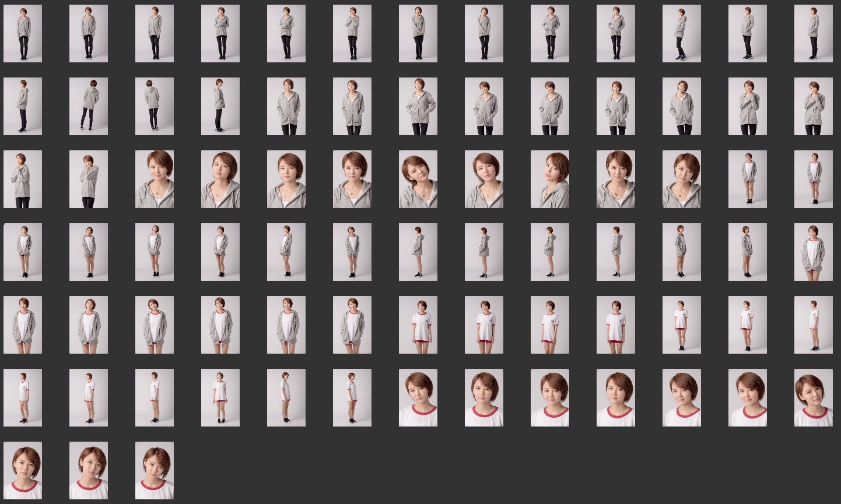Select the first thumbnail in the third row
This screenshot has width=841, height=504.
click(23, 179)
